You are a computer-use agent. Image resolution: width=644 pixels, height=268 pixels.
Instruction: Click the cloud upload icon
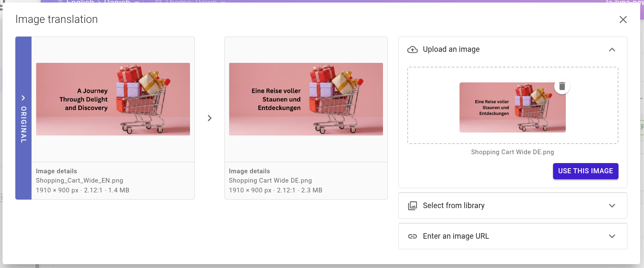[412, 50]
